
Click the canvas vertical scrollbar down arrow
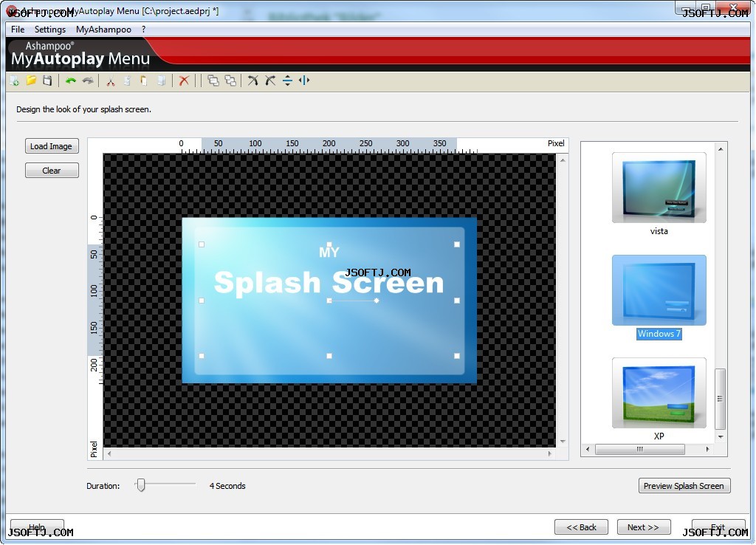tap(563, 442)
